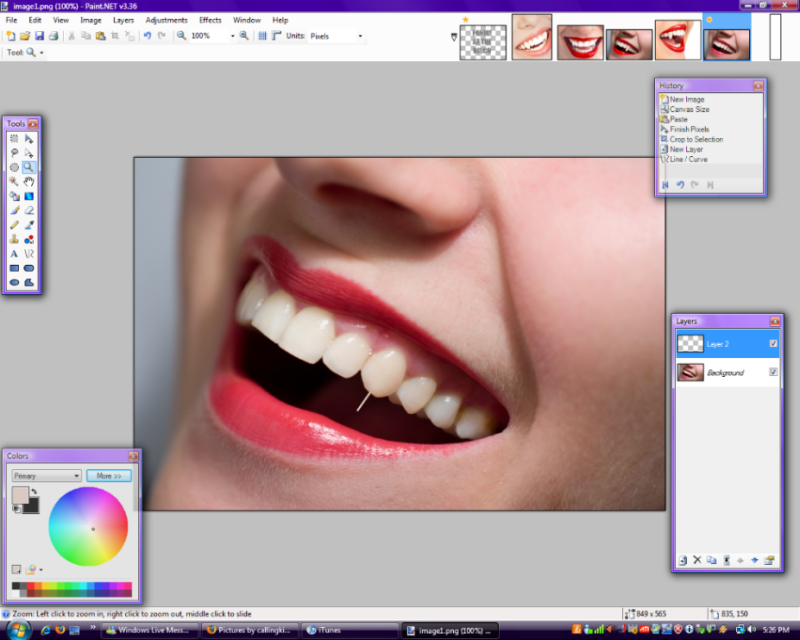Screen dimensions: 800x640
Task: Delete the selected layer with X icon
Action: coord(697,560)
